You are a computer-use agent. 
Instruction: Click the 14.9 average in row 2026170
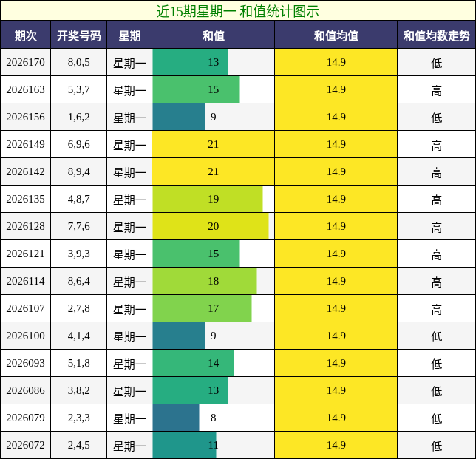point(336,62)
